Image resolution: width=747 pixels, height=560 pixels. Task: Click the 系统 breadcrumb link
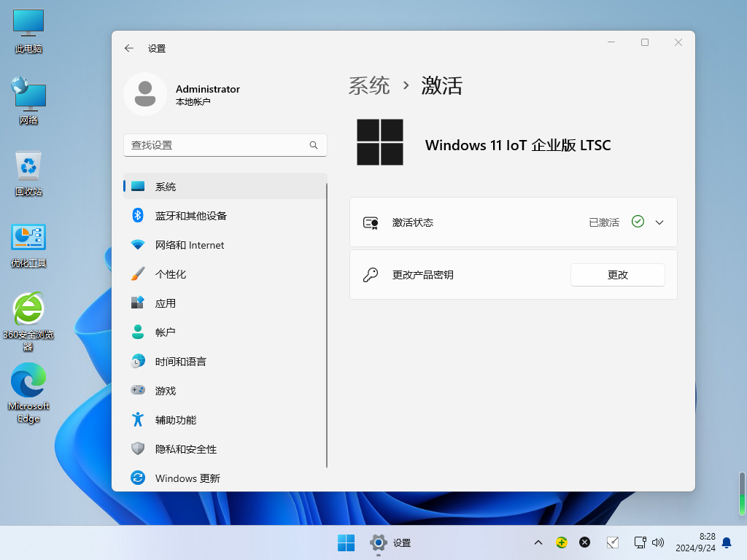369,86
